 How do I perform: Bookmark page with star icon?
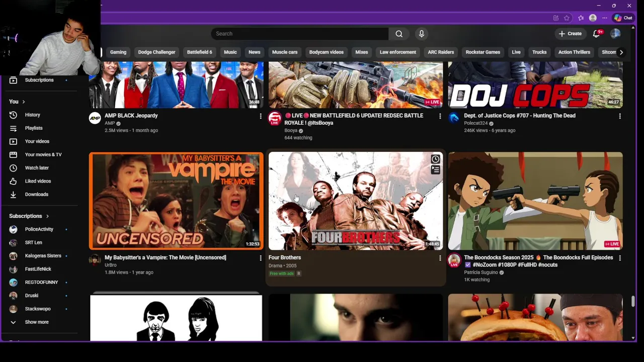(x=567, y=18)
